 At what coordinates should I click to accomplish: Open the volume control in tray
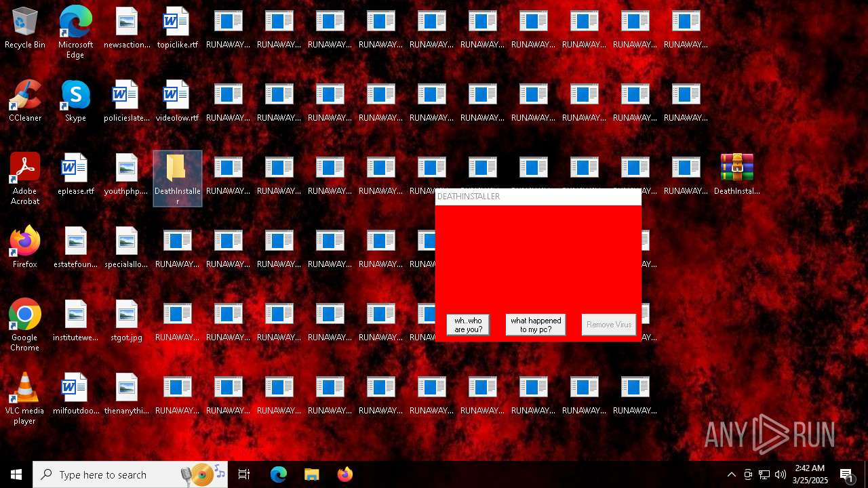tap(781, 474)
